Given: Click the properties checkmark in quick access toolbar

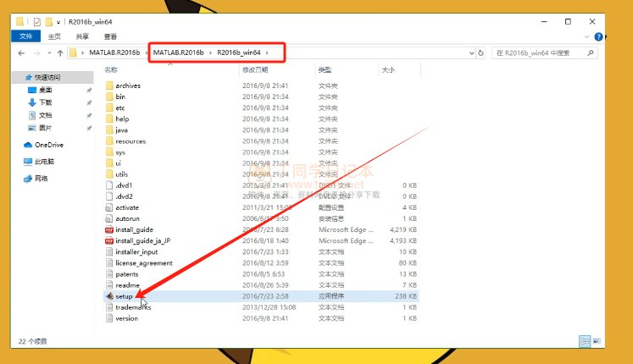Looking at the screenshot, I should (37, 22).
